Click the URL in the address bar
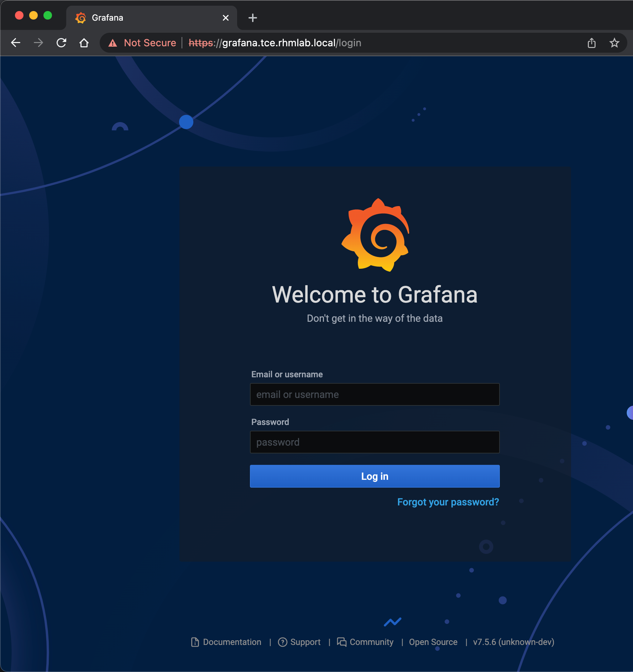633x672 pixels. (275, 43)
